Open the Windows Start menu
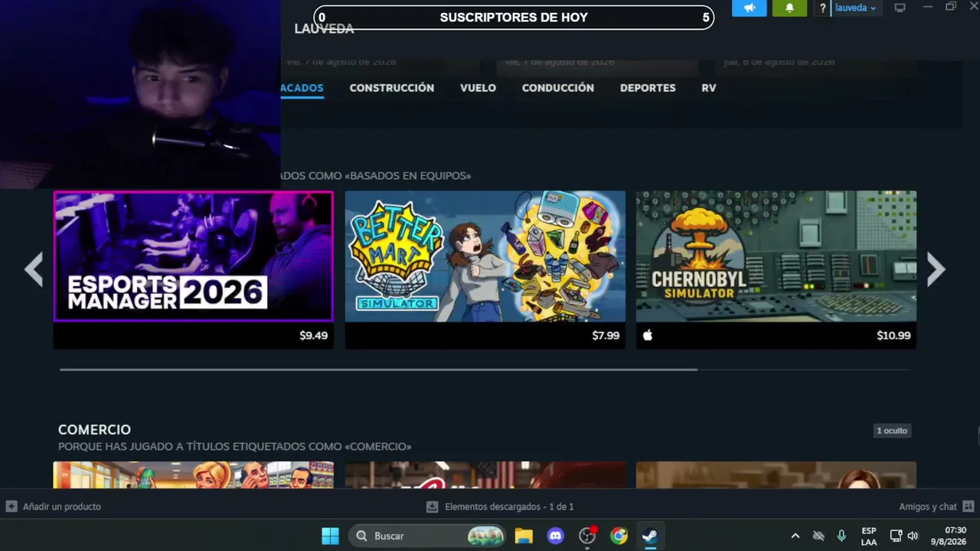The image size is (980, 551). coord(330,536)
